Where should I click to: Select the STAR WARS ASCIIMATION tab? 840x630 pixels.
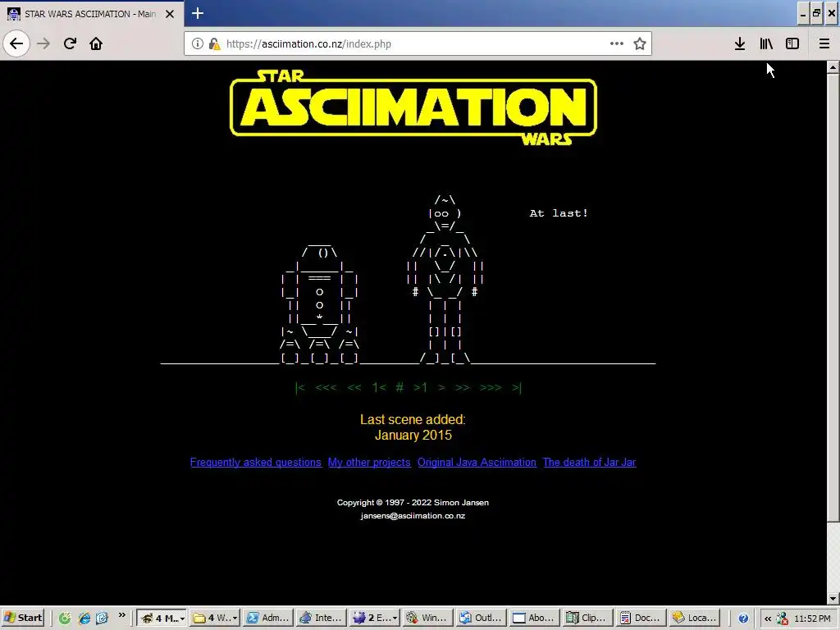[x=91, y=14]
